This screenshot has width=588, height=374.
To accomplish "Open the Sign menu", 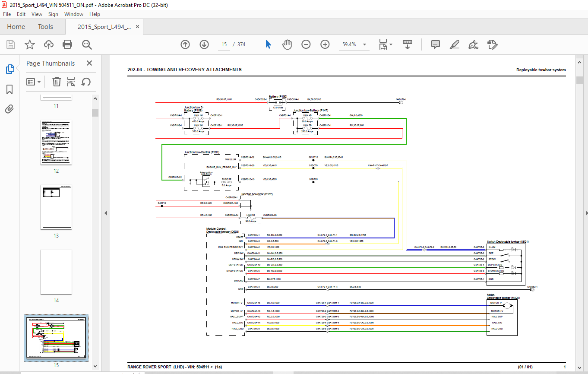I will (x=53, y=14).
